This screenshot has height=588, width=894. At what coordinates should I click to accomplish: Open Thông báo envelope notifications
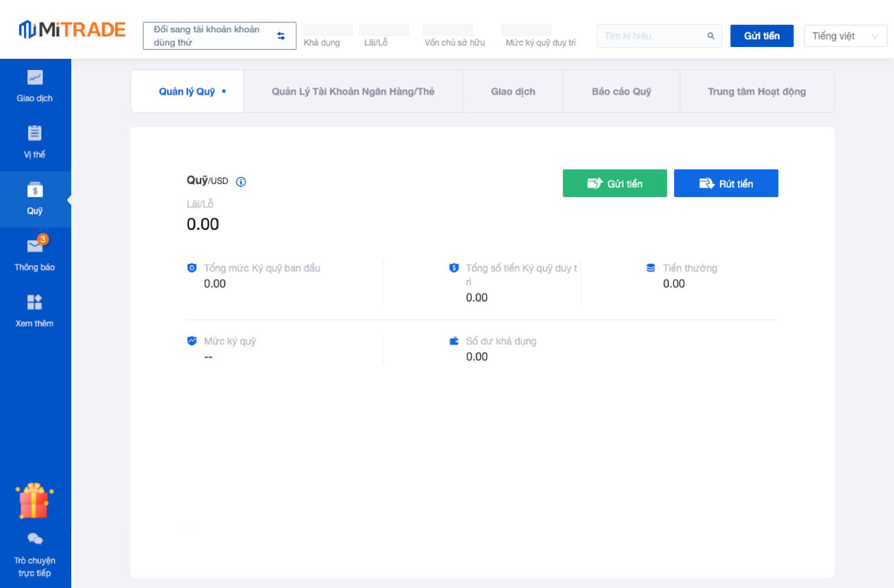[35, 246]
